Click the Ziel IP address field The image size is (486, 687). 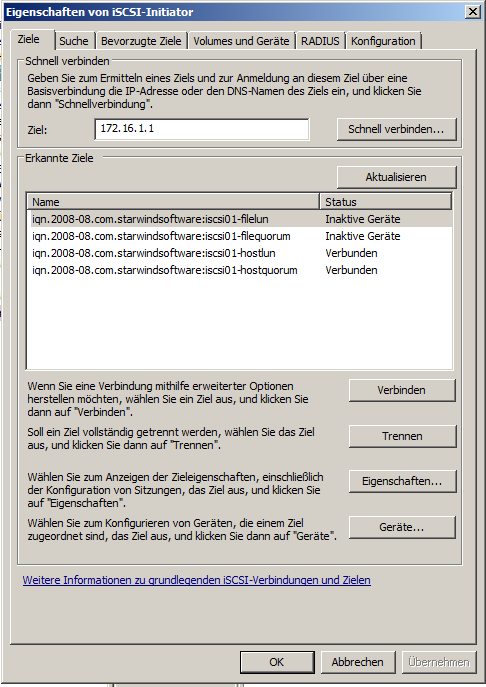click(x=202, y=129)
